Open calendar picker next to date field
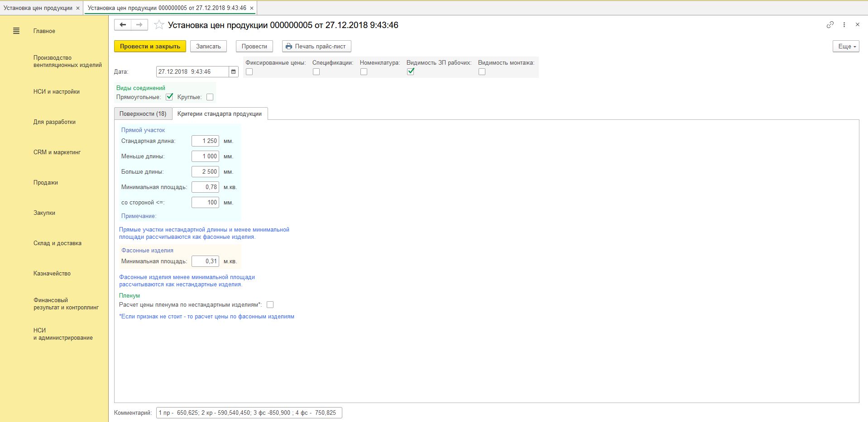Image resolution: width=868 pixels, height=422 pixels. [234, 72]
